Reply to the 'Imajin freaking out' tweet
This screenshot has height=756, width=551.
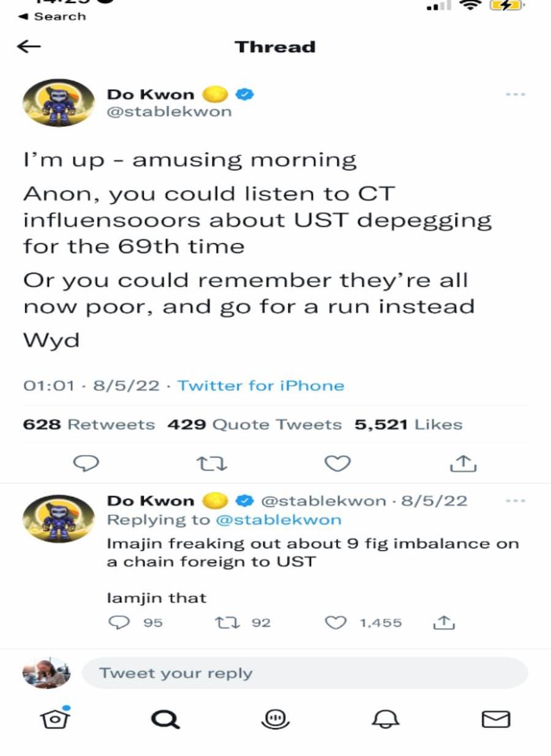click(116, 622)
